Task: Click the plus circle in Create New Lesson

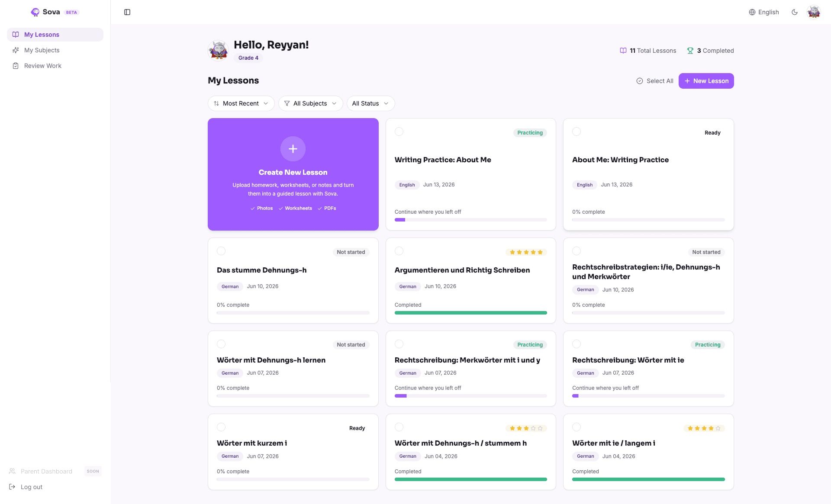Action: click(293, 149)
